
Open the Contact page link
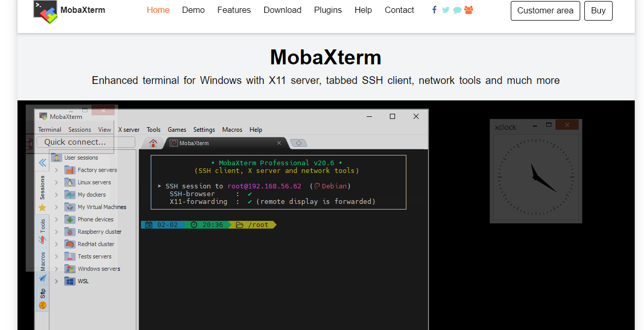point(399,10)
